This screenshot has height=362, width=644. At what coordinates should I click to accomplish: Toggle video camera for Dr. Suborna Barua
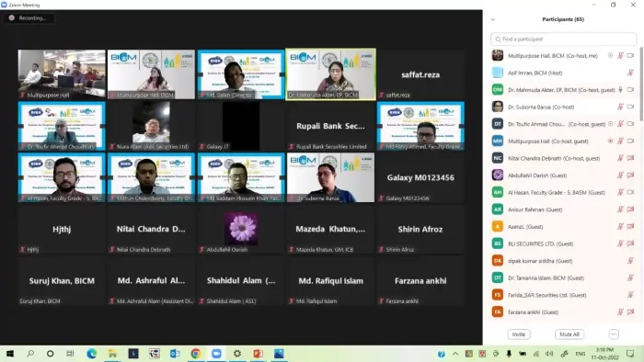630,107
